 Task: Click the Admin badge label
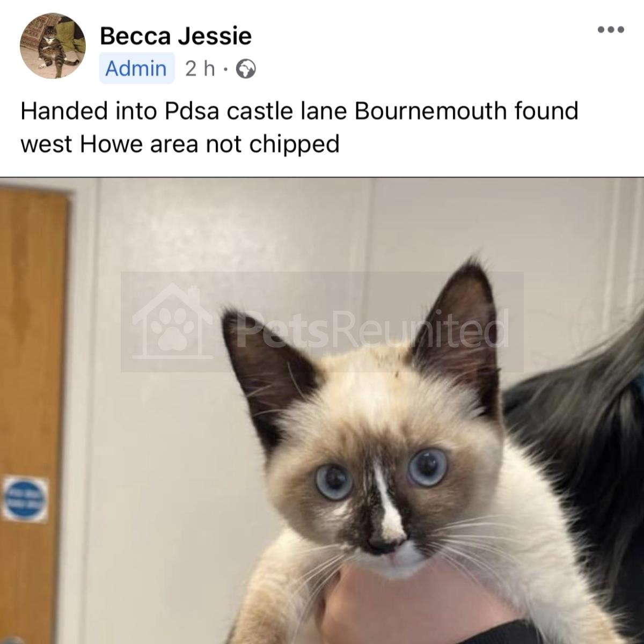click(136, 69)
